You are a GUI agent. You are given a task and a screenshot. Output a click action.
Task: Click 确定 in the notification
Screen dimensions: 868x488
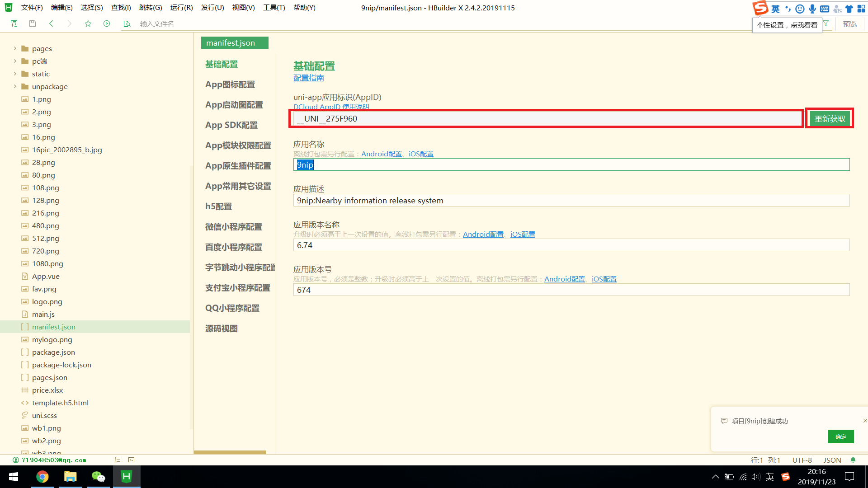(841, 436)
